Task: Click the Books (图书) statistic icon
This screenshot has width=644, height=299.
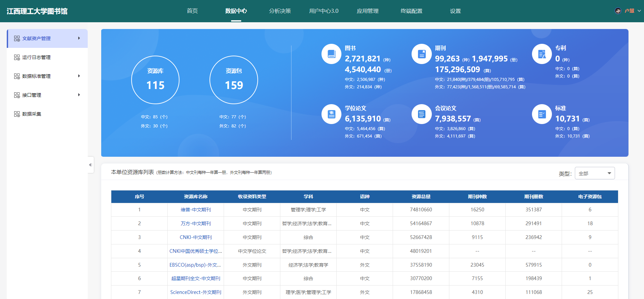Action: click(331, 54)
